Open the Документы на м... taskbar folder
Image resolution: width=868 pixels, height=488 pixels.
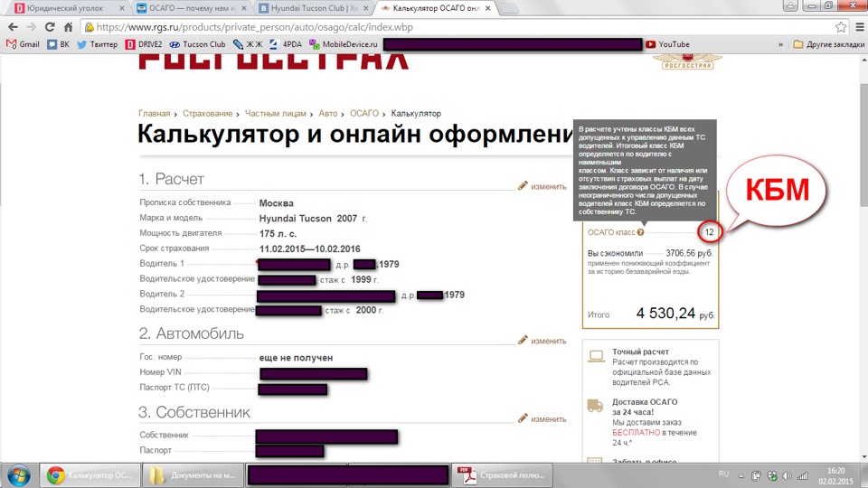[193, 475]
